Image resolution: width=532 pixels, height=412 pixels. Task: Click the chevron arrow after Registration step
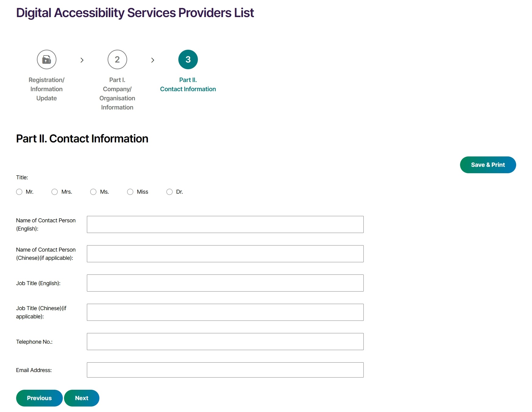pyautogui.click(x=82, y=60)
